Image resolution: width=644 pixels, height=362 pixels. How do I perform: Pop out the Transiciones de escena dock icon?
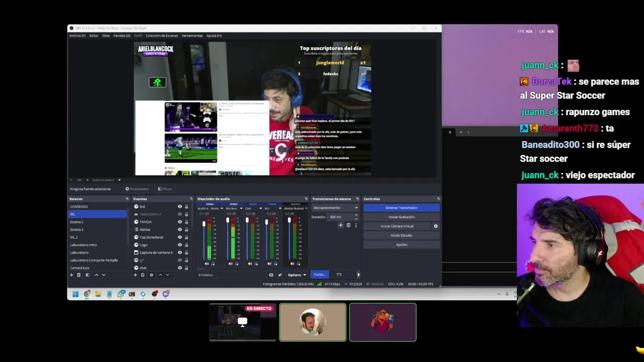tap(357, 199)
